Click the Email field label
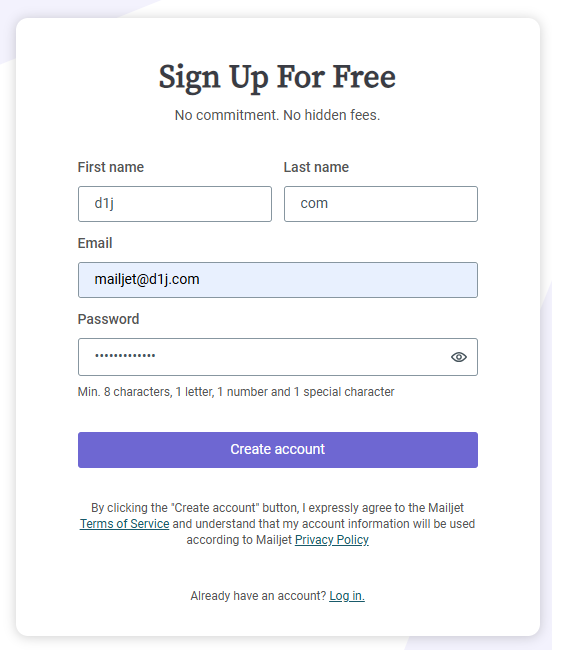This screenshot has height=651, width=574. point(95,243)
